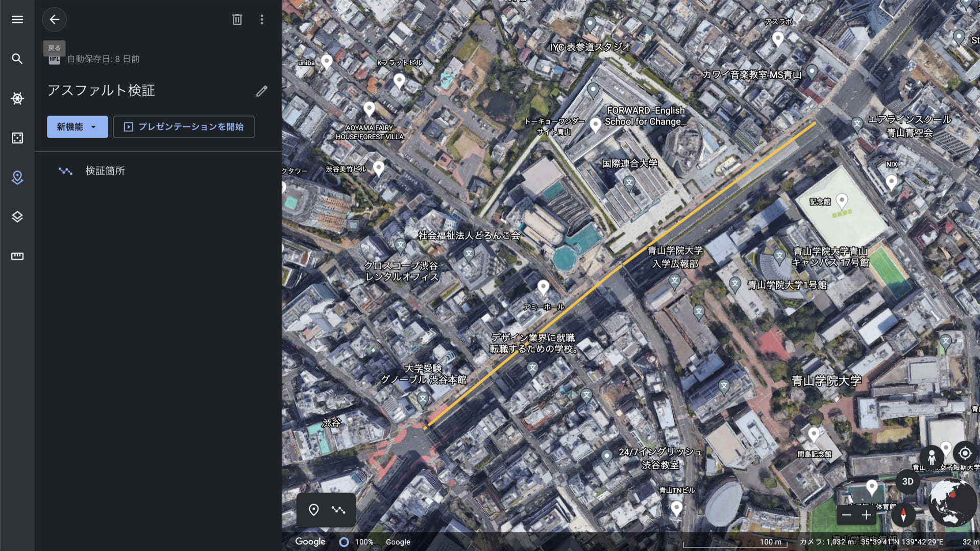Click the I'm Feeling Lucky dice icon
This screenshot has height=551, width=980.
17,138
